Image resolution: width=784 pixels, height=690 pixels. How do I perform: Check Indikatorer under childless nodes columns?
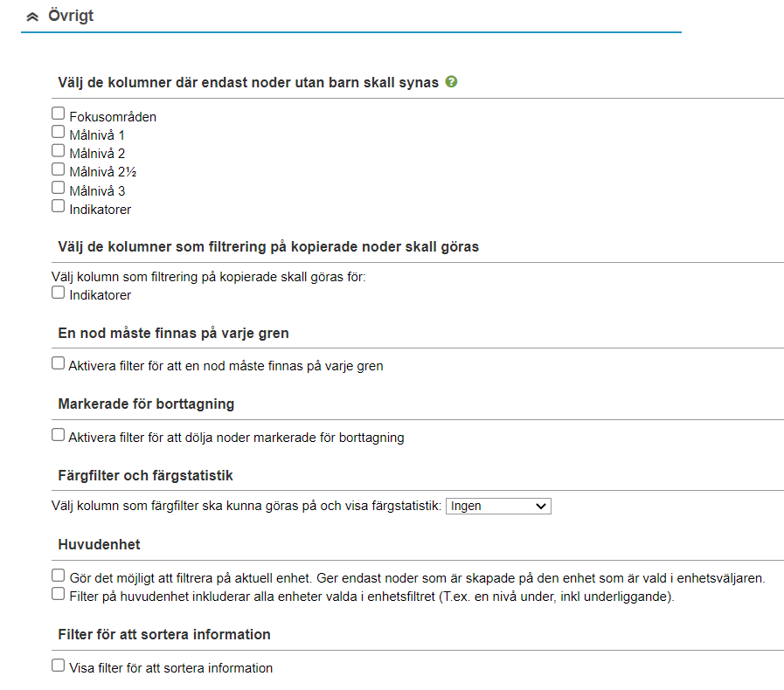(59, 206)
